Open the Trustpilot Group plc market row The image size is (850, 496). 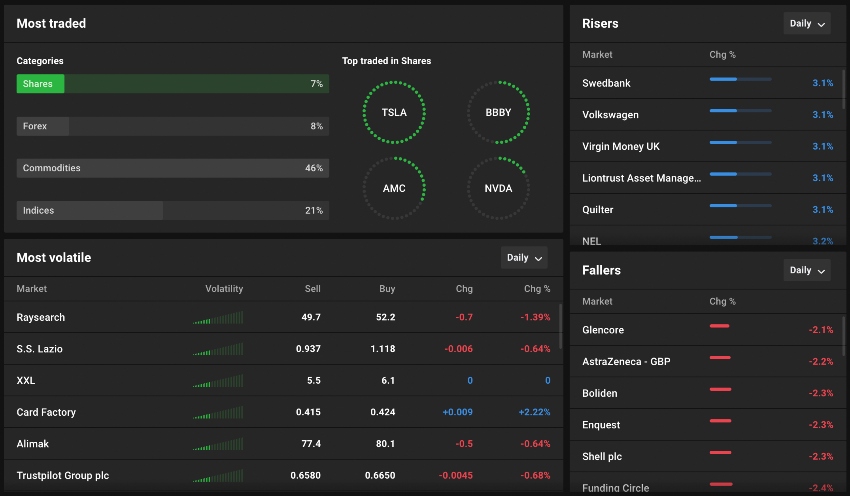[x=282, y=475]
